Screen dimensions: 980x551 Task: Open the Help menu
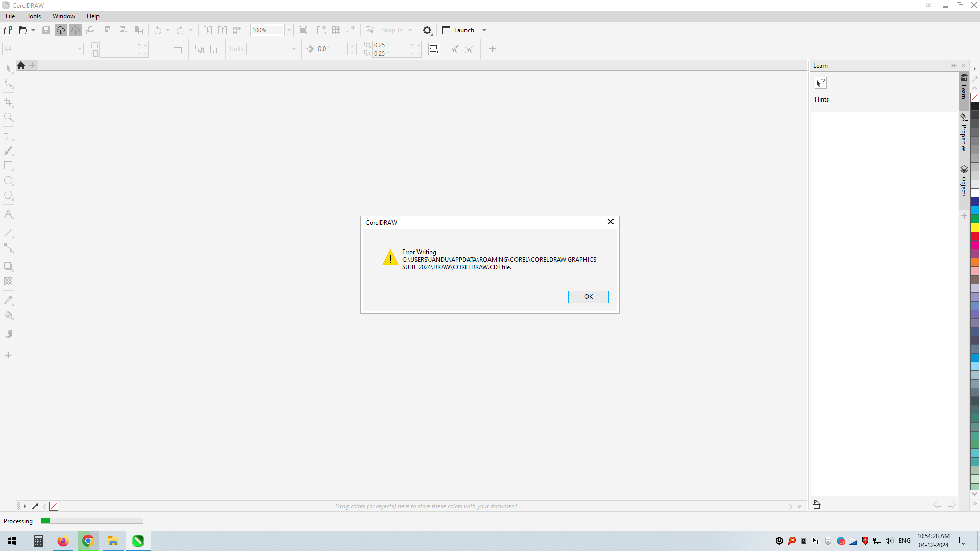(93, 16)
